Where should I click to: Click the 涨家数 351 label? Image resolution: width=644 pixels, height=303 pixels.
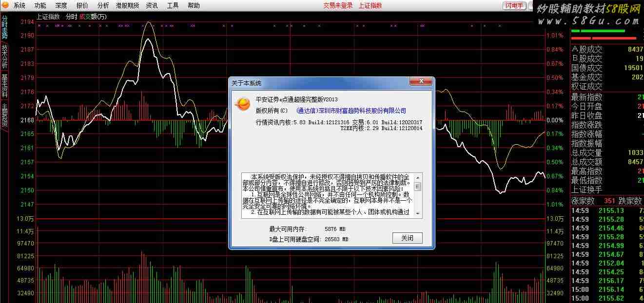[x=594, y=201]
